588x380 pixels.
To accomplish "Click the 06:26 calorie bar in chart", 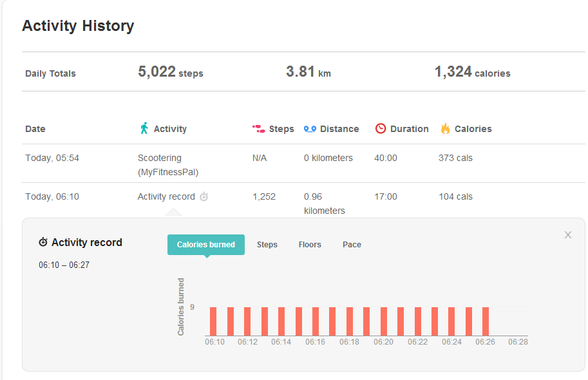I will click(486, 321).
